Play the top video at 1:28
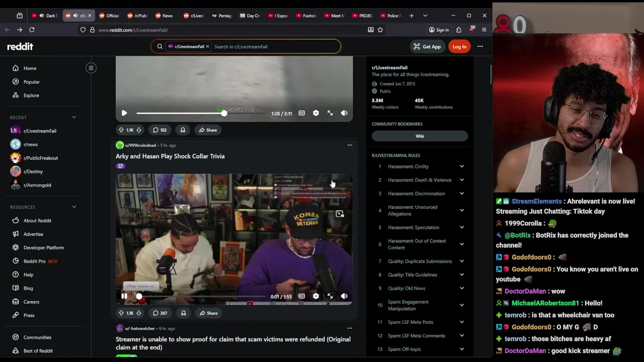 (x=124, y=113)
